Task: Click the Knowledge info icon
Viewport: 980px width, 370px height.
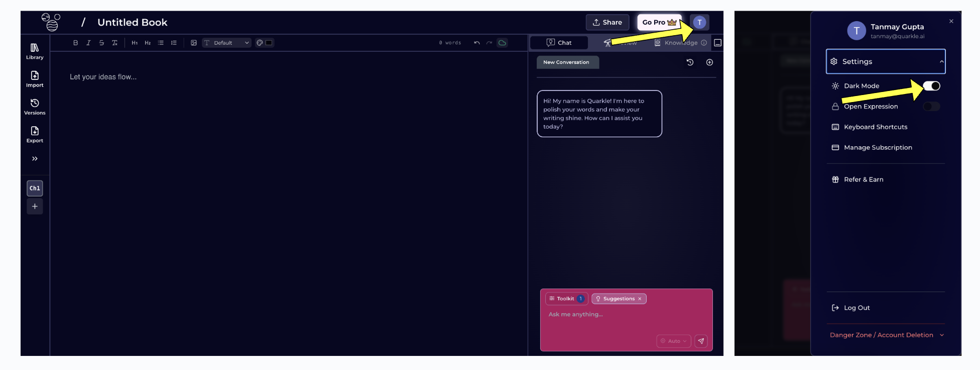Action: (x=704, y=43)
